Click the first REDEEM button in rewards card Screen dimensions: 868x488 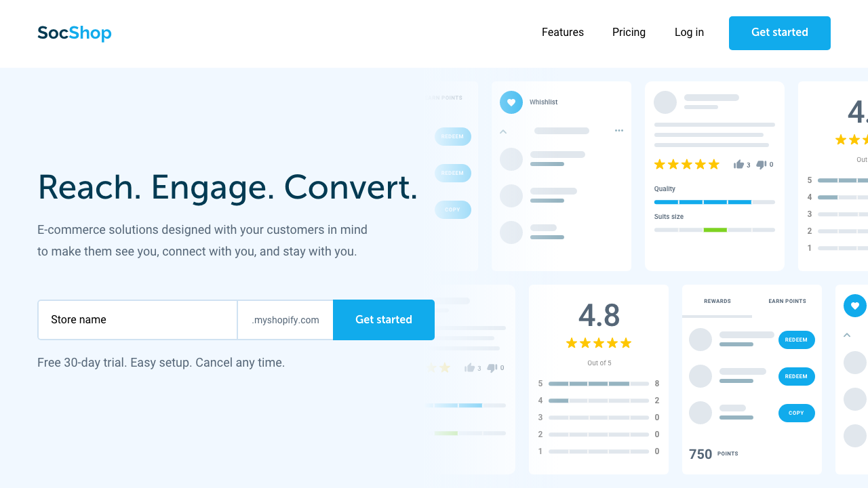coord(797,340)
